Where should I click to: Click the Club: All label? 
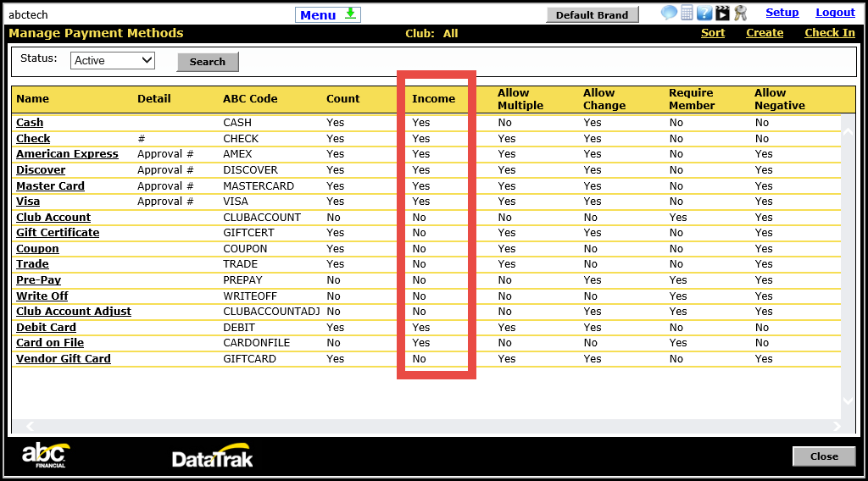(x=431, y=33)
